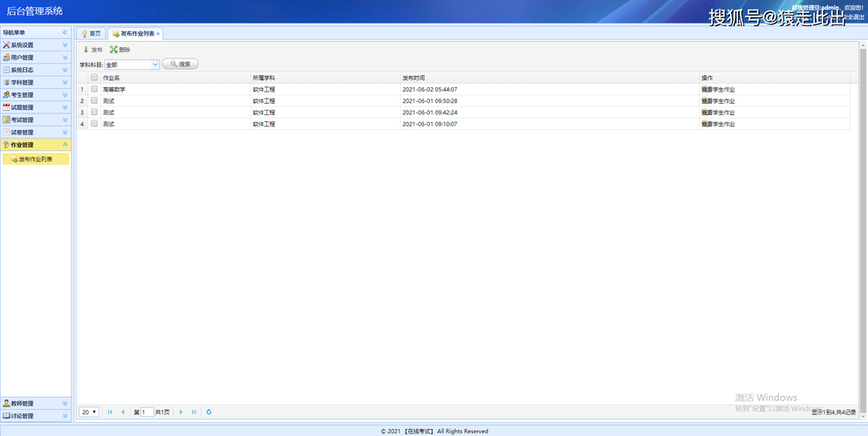Open 查看学生作业 for 高等数学 row

[718, 89]
